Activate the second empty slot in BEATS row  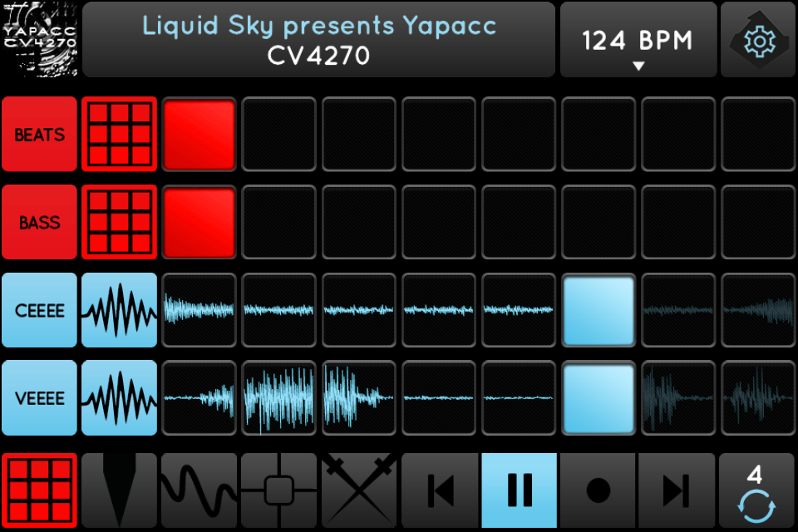(x=359, y=135)
